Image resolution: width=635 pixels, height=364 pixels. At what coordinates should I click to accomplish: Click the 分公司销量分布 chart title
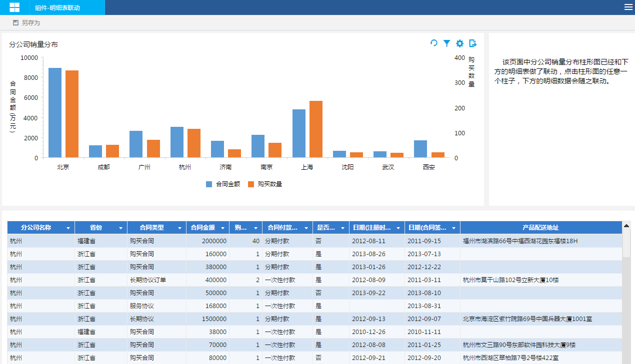33,44
